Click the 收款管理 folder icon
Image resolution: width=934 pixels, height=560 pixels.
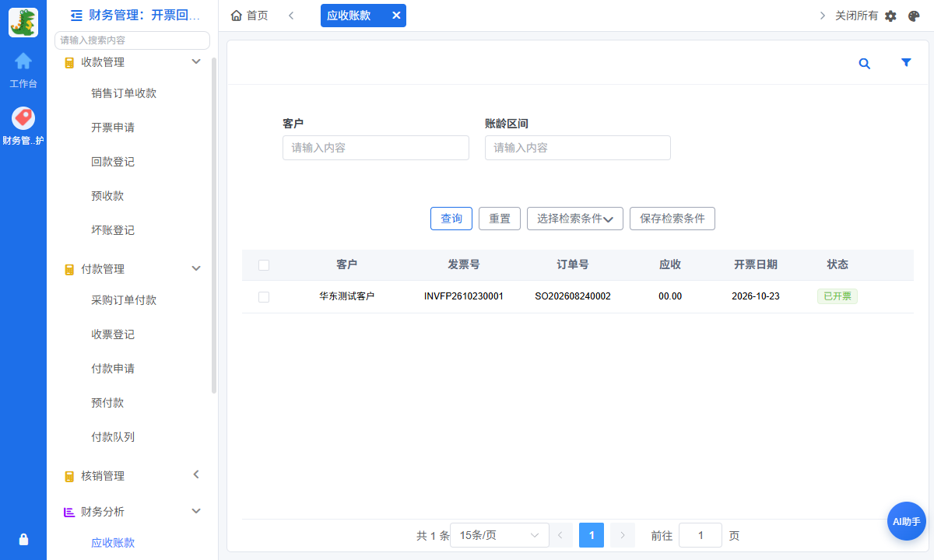tap(69, 62)
